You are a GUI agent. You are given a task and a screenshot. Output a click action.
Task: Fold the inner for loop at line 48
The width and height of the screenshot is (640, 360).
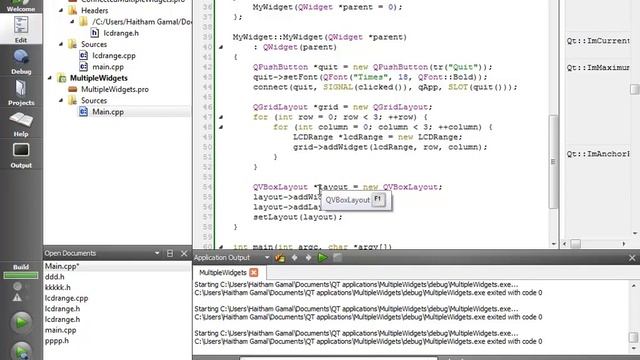(x=220, y=127)
